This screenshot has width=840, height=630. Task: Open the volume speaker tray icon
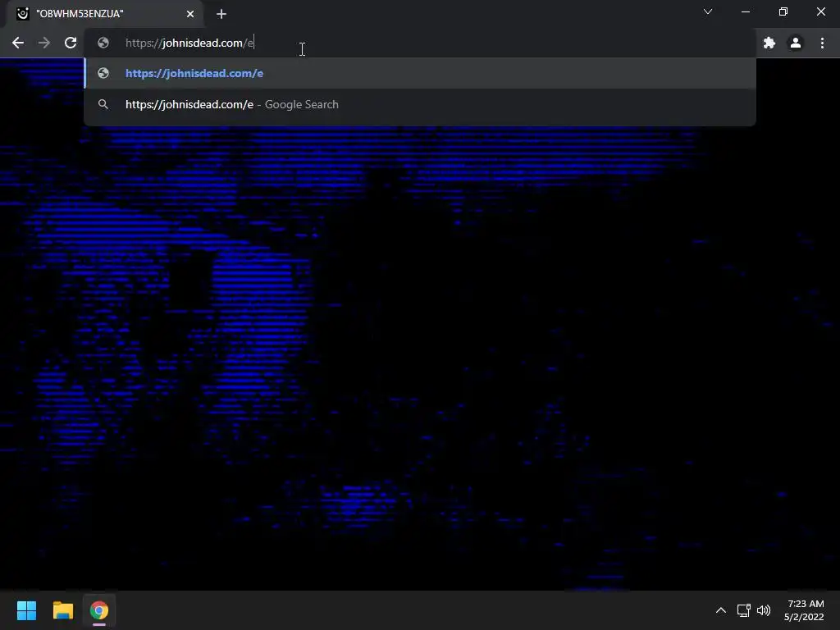[764, 610]
